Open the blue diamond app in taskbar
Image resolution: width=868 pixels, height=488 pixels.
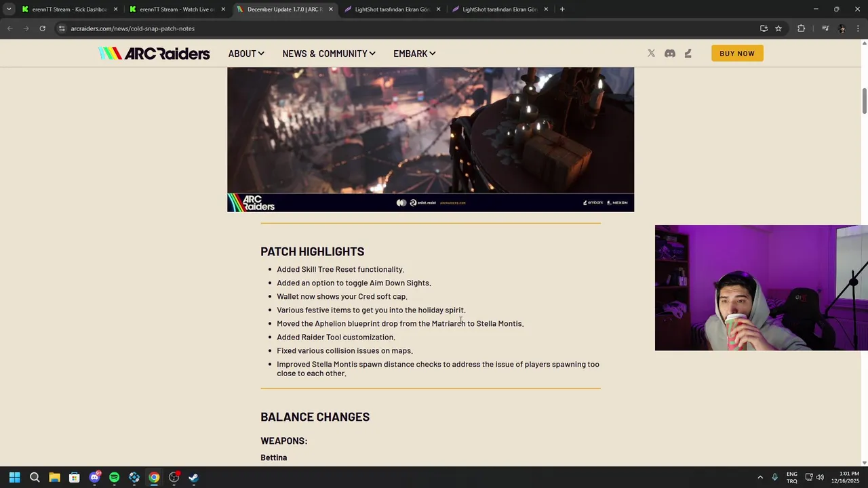134,477
